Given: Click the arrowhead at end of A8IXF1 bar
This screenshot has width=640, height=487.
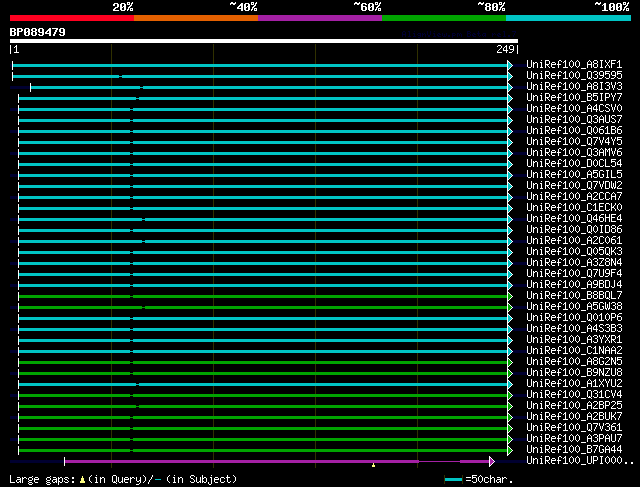Looking at the screenshot, I should click(x=510, y=65).
